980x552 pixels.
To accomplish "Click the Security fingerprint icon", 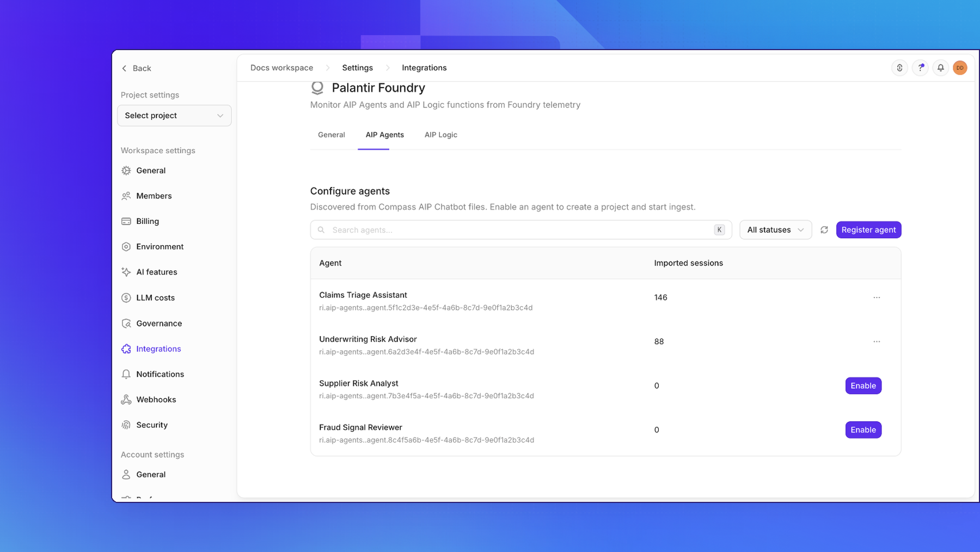I will pos(126,425).
